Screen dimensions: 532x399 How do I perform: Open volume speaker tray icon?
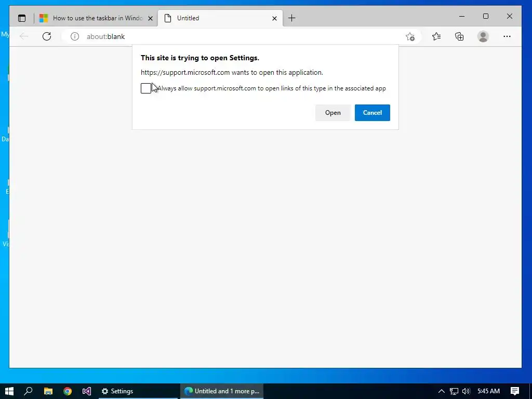click(466, 391)
